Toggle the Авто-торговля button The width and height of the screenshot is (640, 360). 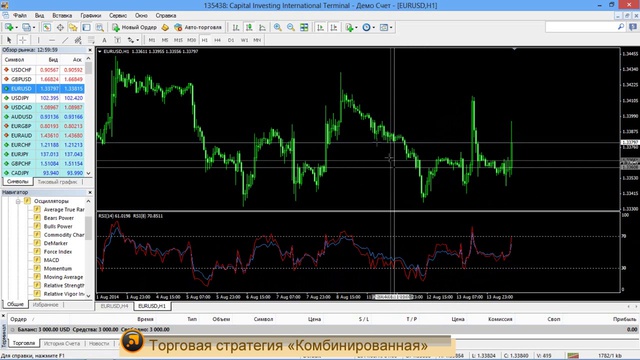coord(198,27)
